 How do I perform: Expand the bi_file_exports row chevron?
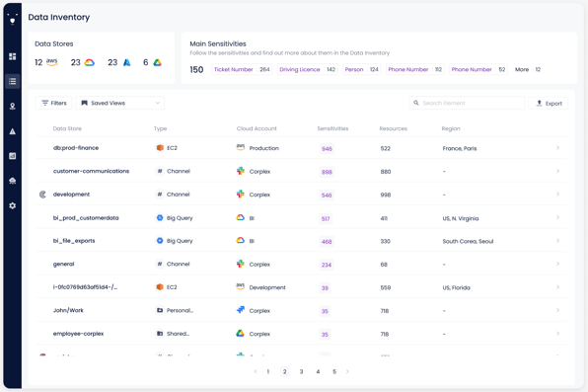point(558,241)
